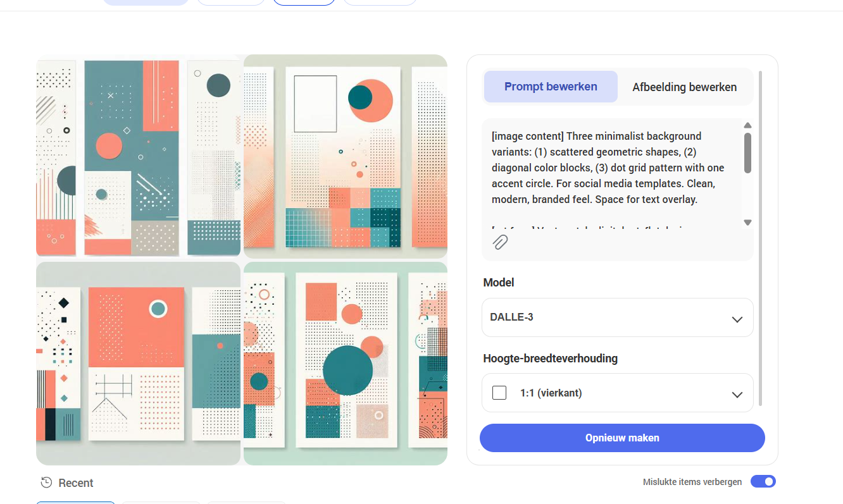Open the bottom-right generated image
Image resolution: width=843 pixels, height=504 pixels.
click(x=346, y=364)
